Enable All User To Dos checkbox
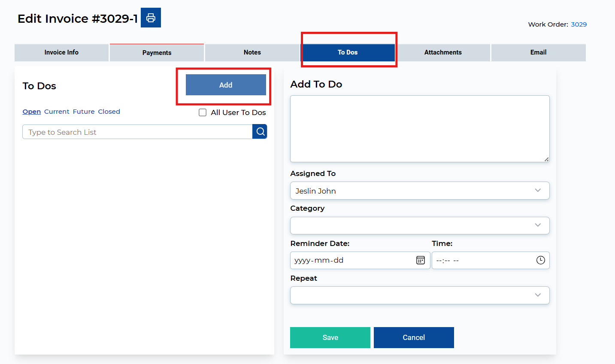 (203, 112)
